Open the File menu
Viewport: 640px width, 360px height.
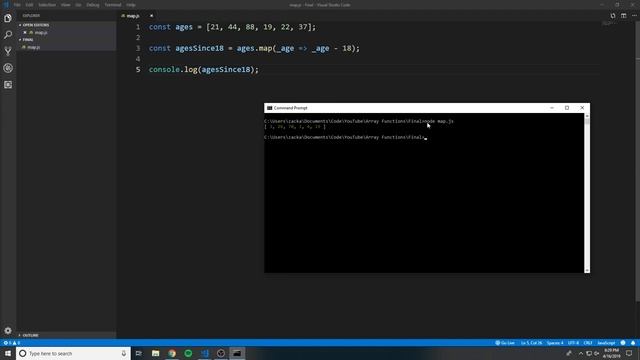[17, 5]
